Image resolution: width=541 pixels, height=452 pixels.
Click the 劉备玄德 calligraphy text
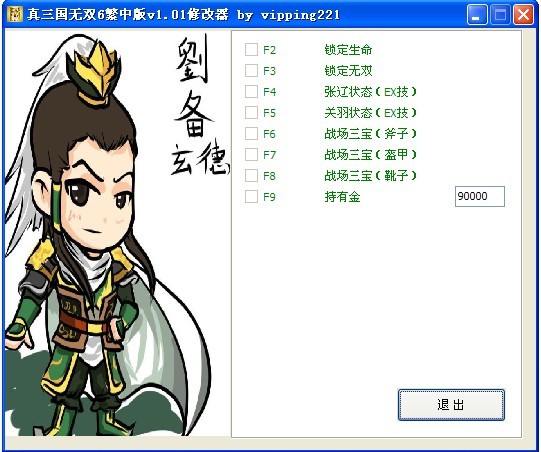coord(198,105)
